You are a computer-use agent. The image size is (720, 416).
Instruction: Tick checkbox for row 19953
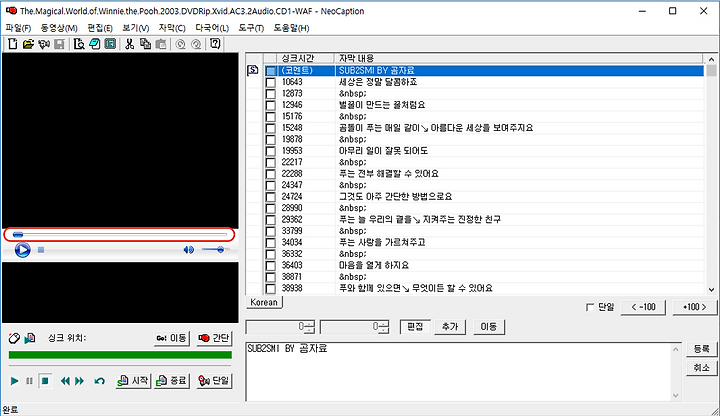[x=271, y=151]
